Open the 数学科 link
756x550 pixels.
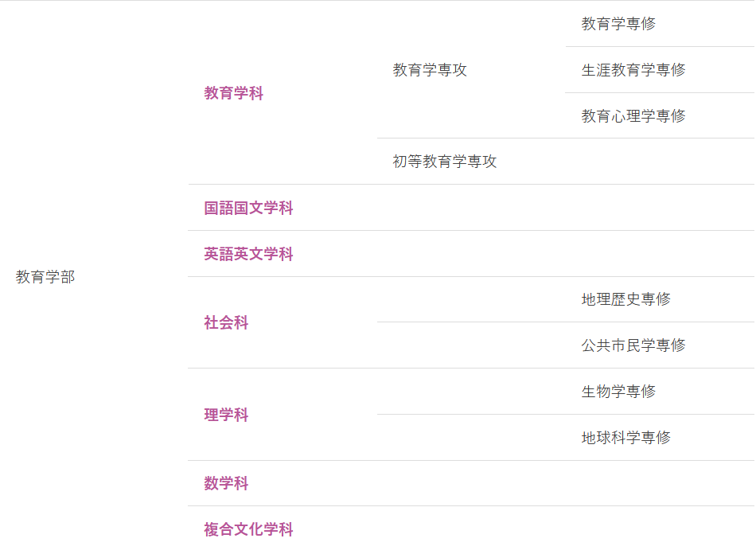226,483
